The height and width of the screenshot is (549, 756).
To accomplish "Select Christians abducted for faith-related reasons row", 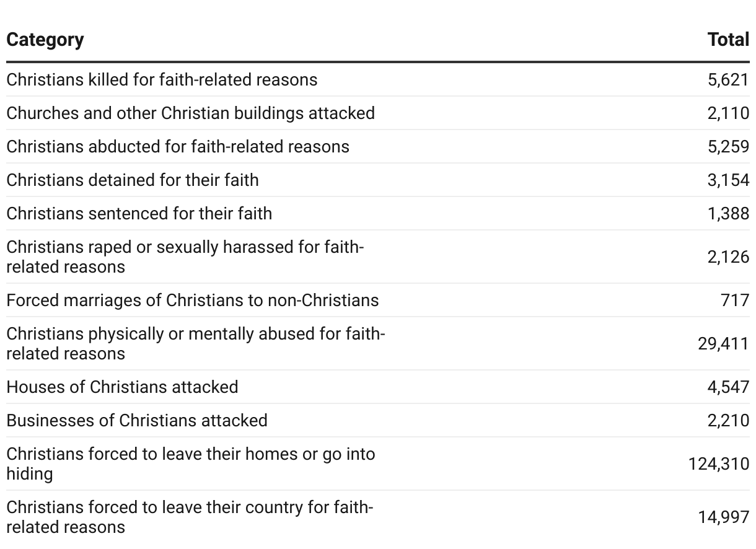I will [x=378, y=146].
